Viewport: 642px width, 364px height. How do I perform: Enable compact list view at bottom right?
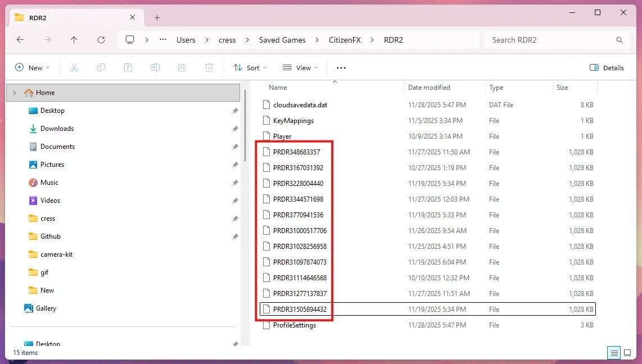tap(613, 353)
